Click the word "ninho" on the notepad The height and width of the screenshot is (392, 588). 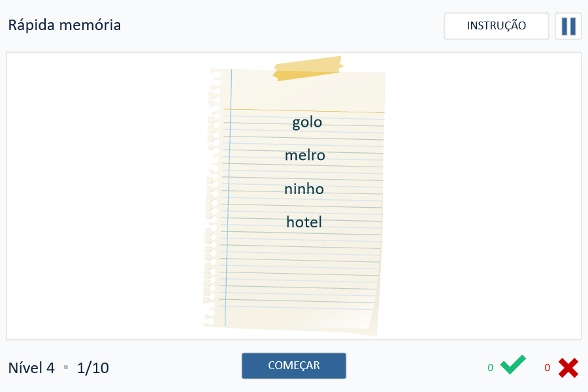click(304, 189)
